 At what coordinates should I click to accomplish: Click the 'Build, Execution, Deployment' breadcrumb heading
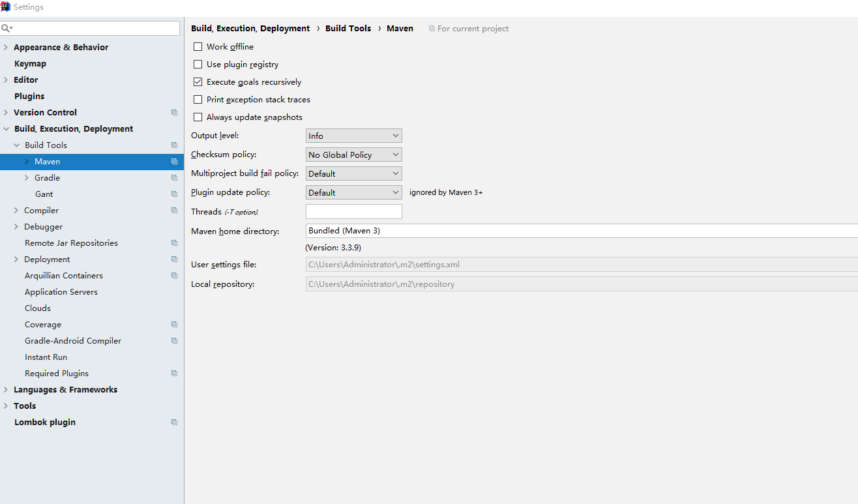[x=250, y=29]
